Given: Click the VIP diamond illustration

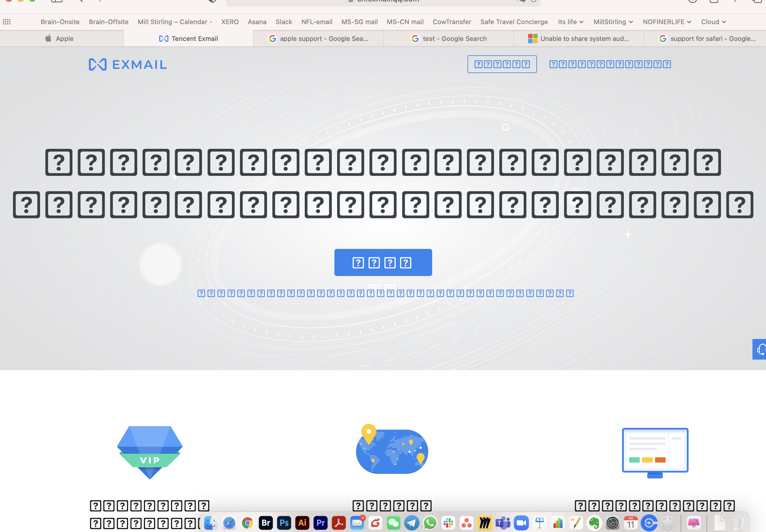Looking at the screenshot, I should pos(150,452).
